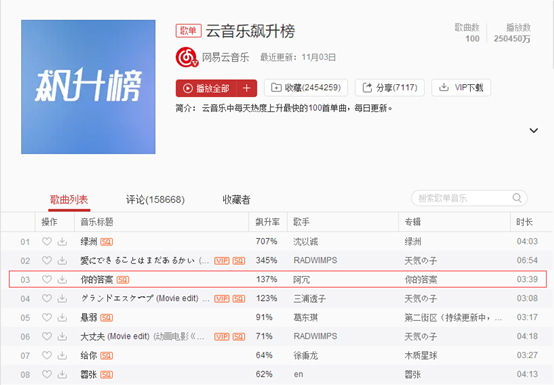Heart the 大丈夫 (Movie edit) song
Screen dimensions: 554x385
[47, 336]
